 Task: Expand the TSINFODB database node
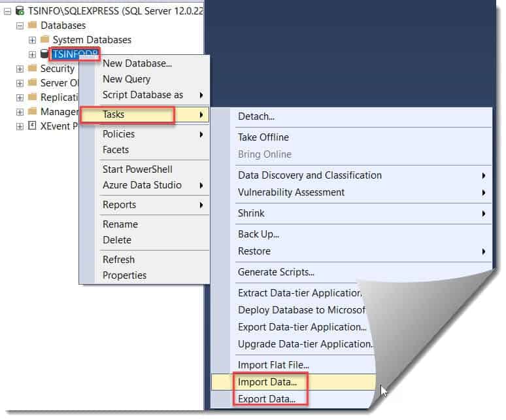[x=32, y=54]
